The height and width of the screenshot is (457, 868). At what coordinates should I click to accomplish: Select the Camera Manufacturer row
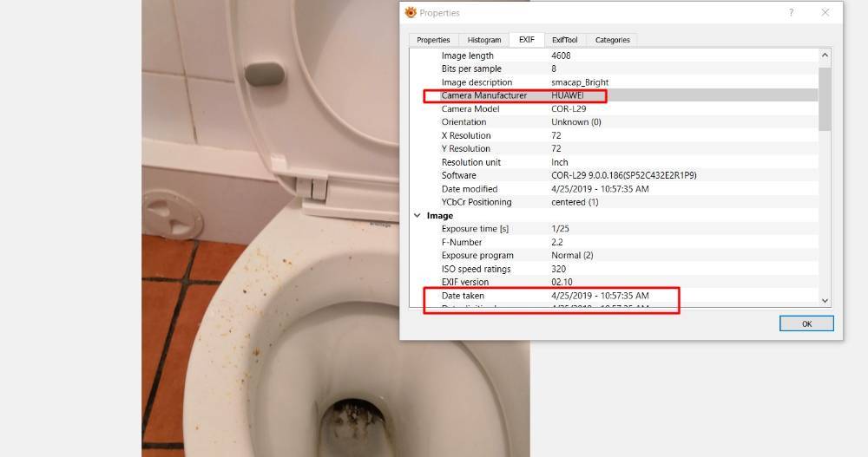tap(614, 95)
